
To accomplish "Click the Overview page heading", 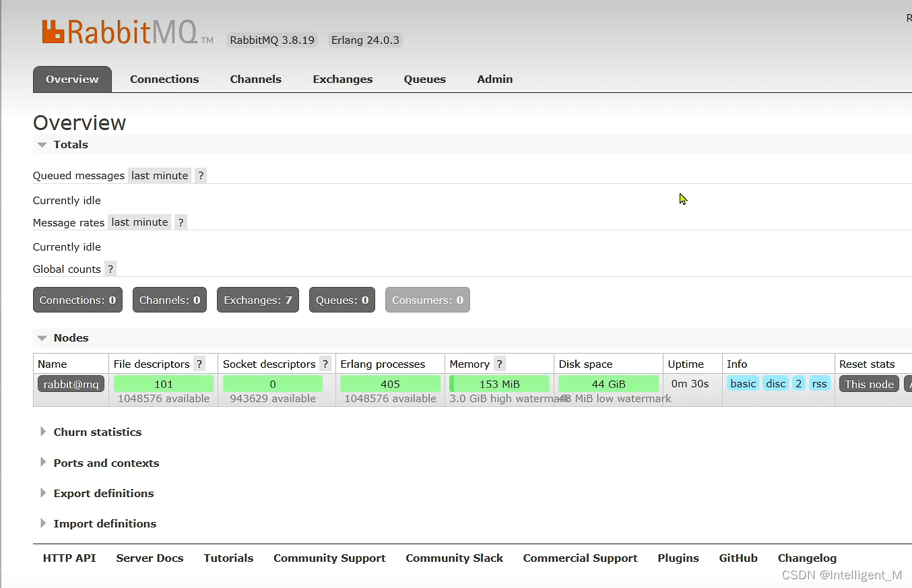I will coord(79,123).
